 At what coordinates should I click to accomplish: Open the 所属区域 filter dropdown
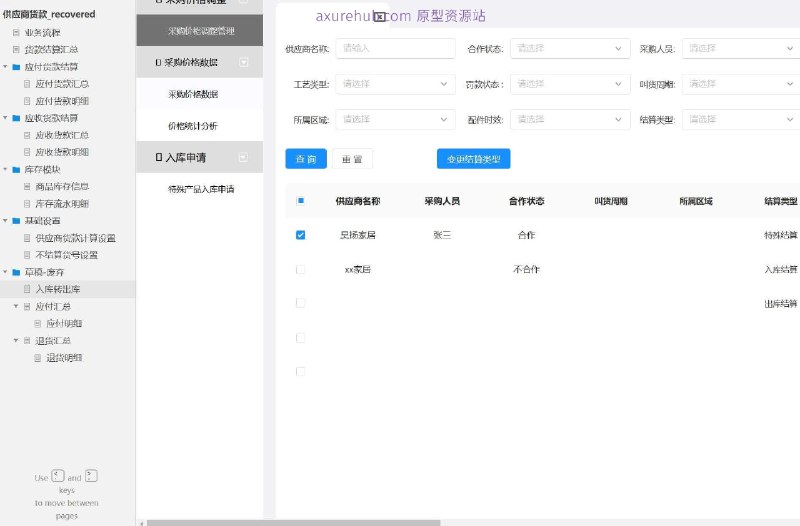(x=395, y=120)
